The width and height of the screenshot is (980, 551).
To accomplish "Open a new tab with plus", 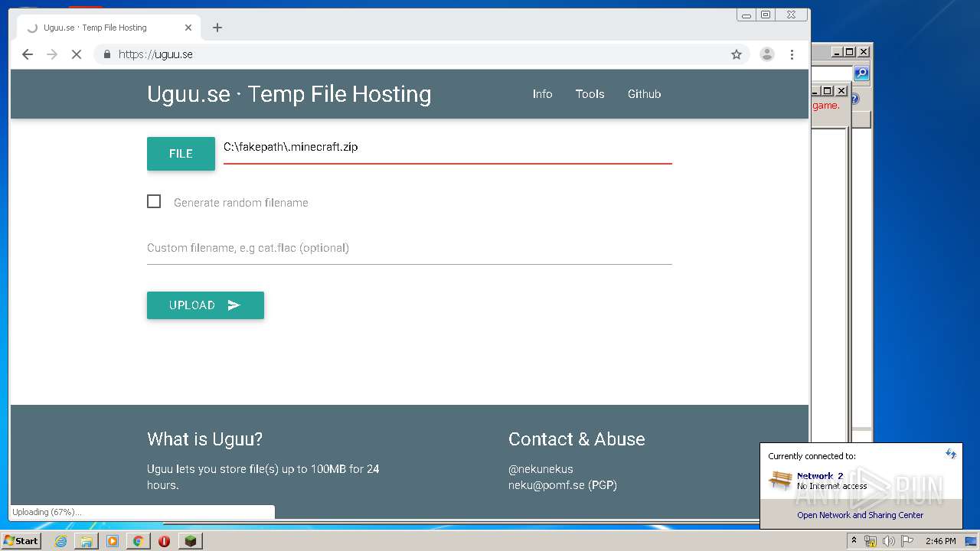I will coord(217,28).
